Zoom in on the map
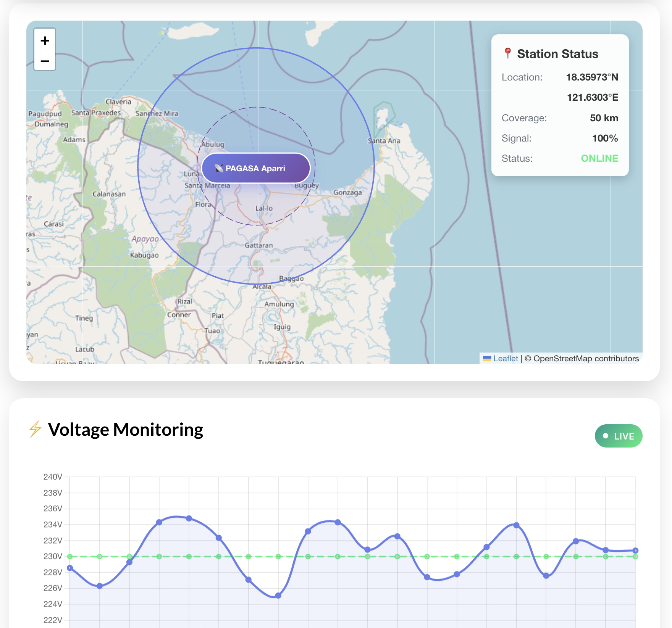Screen dimensions: 672x628 coord(45,40)
